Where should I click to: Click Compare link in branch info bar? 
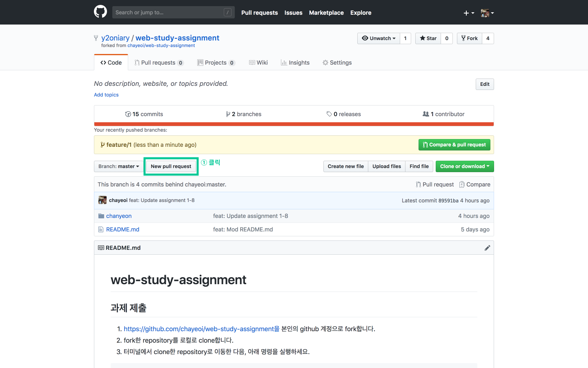click(x=475, y=184)
